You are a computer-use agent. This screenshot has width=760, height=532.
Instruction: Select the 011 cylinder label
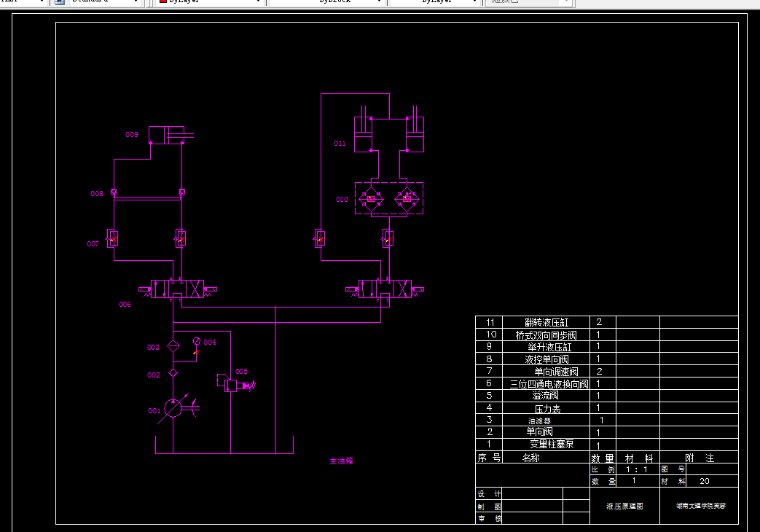340,143
